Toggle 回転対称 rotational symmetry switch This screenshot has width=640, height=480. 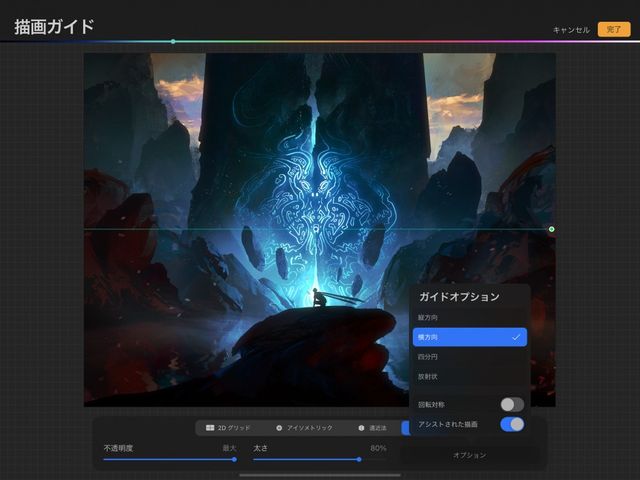pyautogui.click(x=512, y=404)
